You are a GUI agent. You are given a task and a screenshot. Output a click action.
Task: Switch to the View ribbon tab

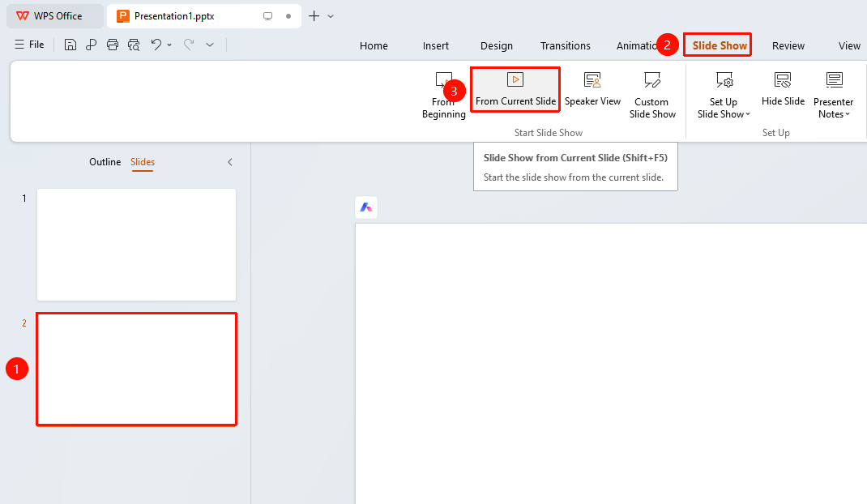tap(849, 46)
